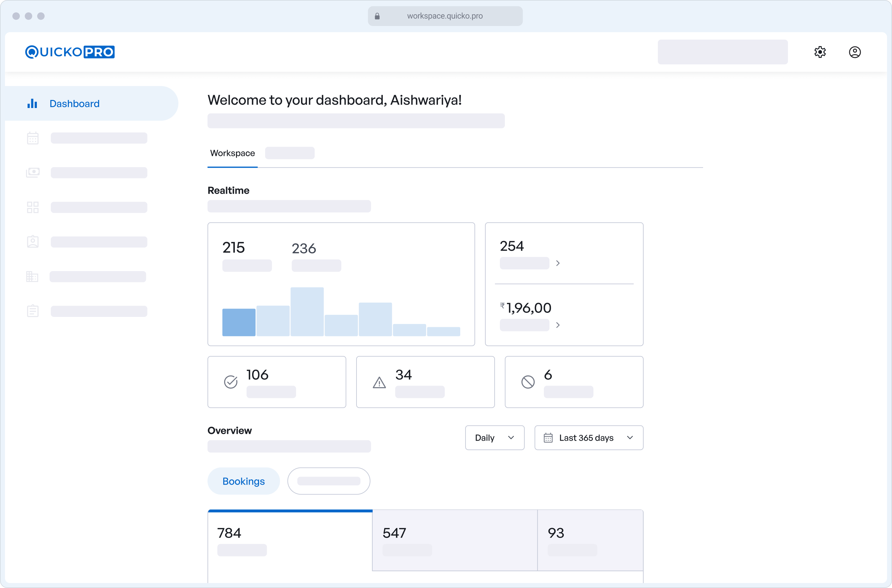Select the 93 overview tab
Image resolution: width=892 pixels, height=588 pixels.
click(x=590, y=540)
